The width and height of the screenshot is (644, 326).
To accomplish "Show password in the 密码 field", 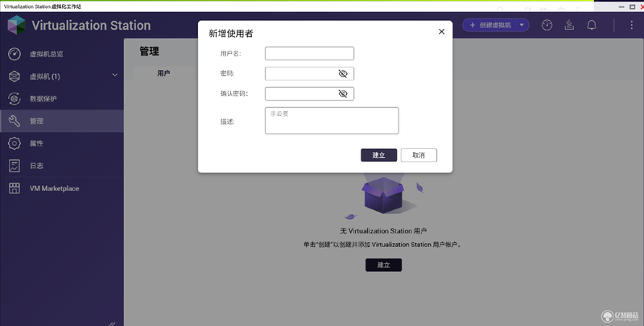I will coord(343,73).
